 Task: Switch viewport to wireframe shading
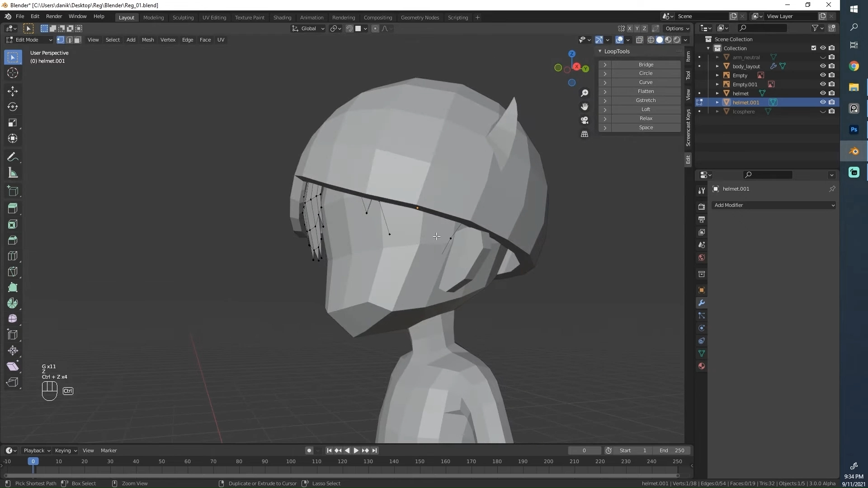point(651,40)
